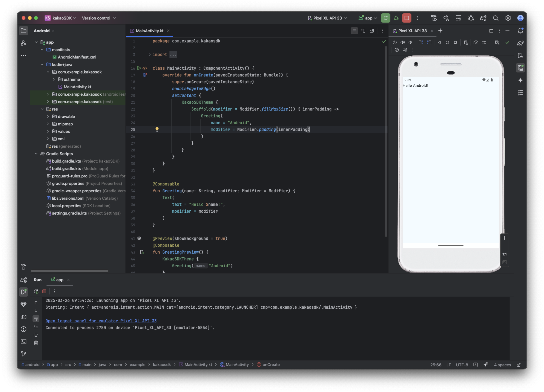Take emulator screenshot with camera icon
Viewport: 544px width, 392px height.
[476, 42]
